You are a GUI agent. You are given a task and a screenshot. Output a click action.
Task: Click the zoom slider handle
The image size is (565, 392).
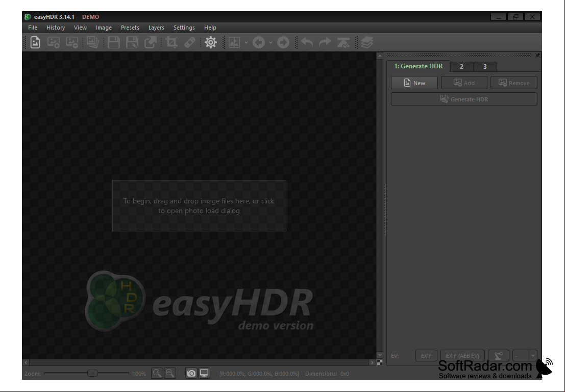(x=92, y=373)
